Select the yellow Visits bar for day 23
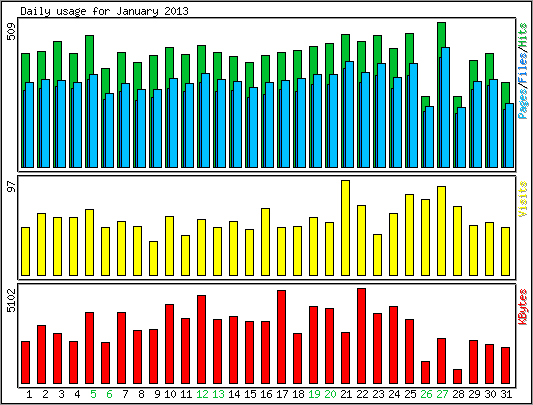Image resolution: width=533 pixels, height=405 pixels. click(377, 255)
